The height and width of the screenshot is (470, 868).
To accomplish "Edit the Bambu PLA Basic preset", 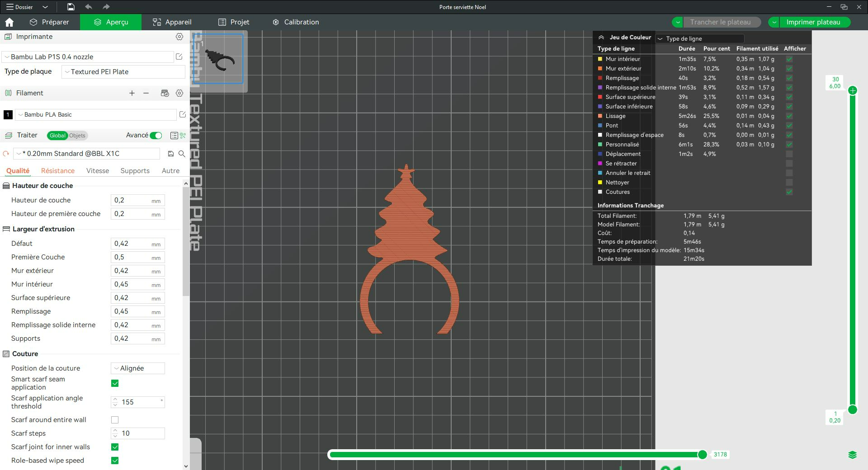I will (183, 115).
